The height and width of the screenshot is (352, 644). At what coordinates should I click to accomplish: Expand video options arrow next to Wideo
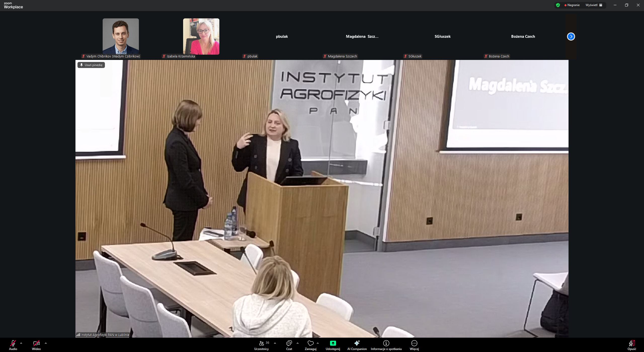tap(46, 343)
